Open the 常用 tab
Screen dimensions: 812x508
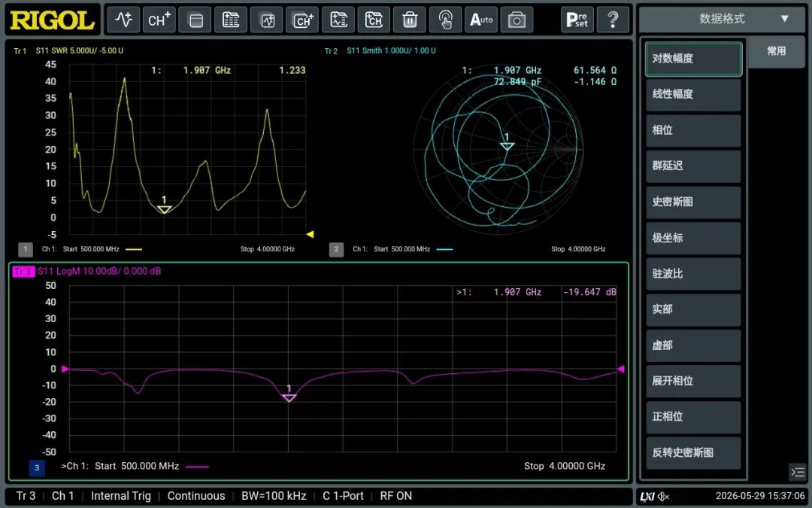tap(776, 51)
